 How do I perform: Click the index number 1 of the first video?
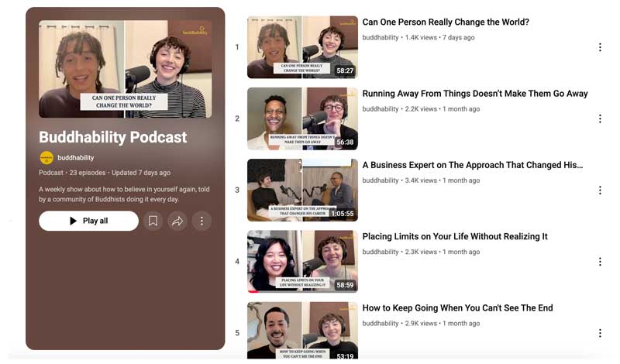click(x=237, y=47)
